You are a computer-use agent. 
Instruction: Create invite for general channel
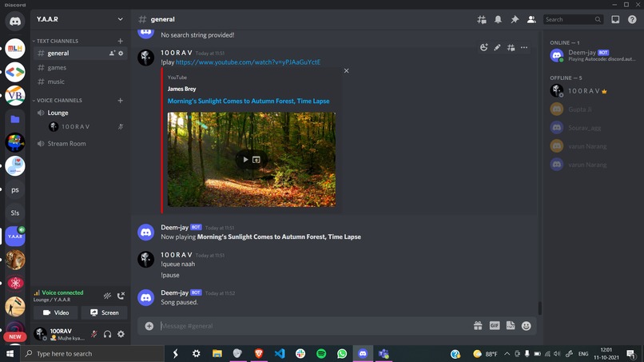click(112, 53)
